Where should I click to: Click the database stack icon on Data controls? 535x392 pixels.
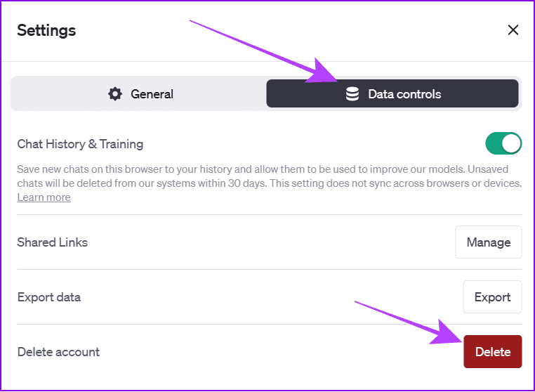[x=352, y=94]
